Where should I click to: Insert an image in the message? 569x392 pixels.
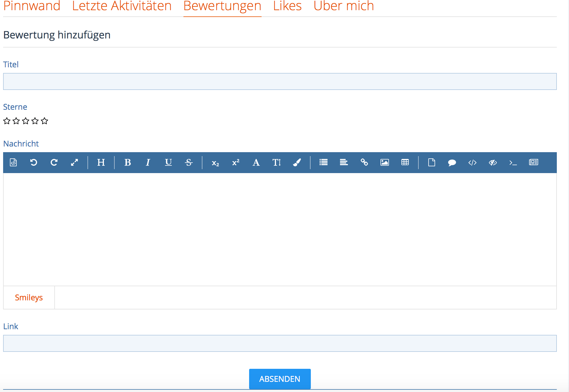point(385,162)
